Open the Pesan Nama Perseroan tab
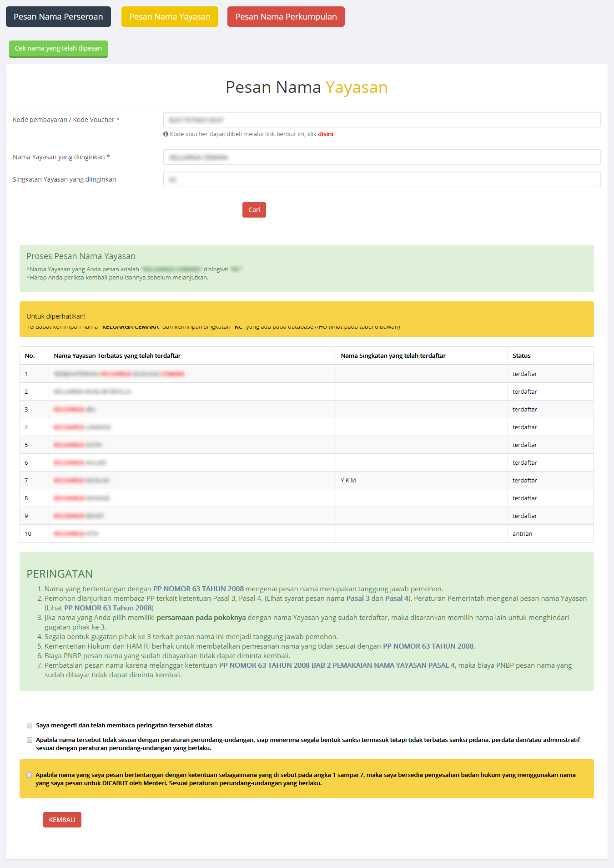Image resolution: width=614 pixels, height=868 pixels. coord(58,17)
